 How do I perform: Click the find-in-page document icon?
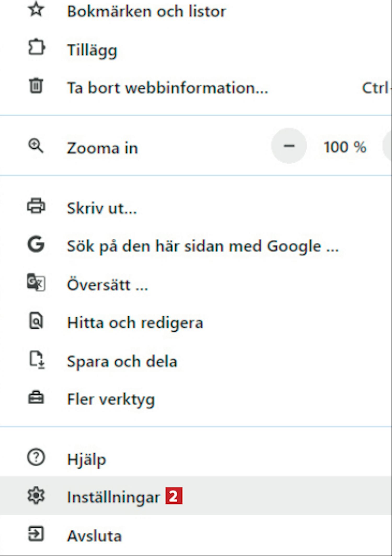pos(36,321)
